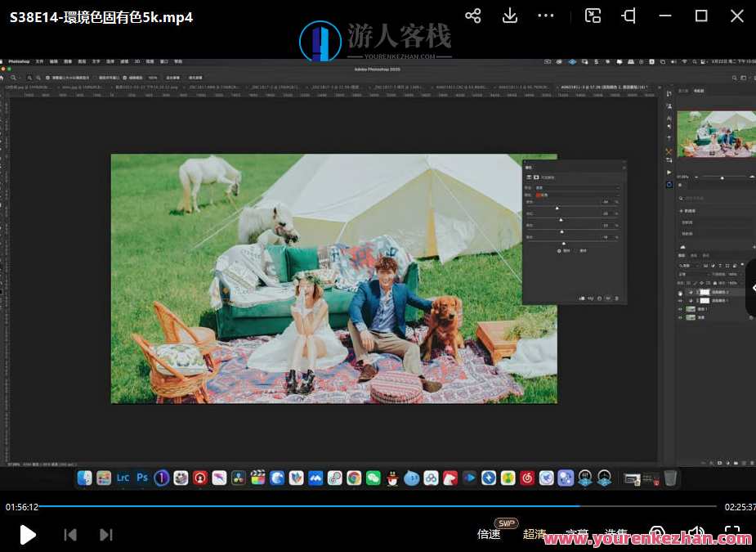The width and height of the screenshot is (756, 552).
Task: Open the 超清 video quality menu
Action: 535,534
